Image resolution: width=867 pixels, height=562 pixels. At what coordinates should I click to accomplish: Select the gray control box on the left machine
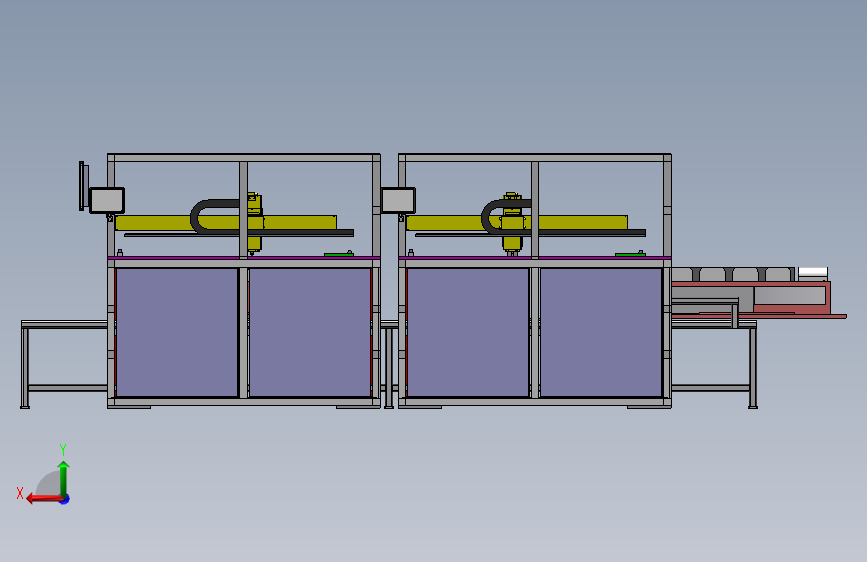[x=107, y=200]
